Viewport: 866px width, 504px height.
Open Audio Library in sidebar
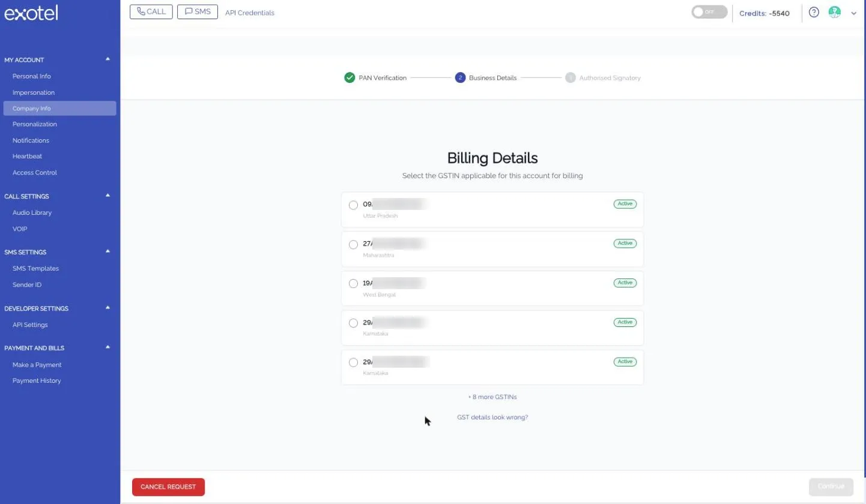click(x=32, y=212)
